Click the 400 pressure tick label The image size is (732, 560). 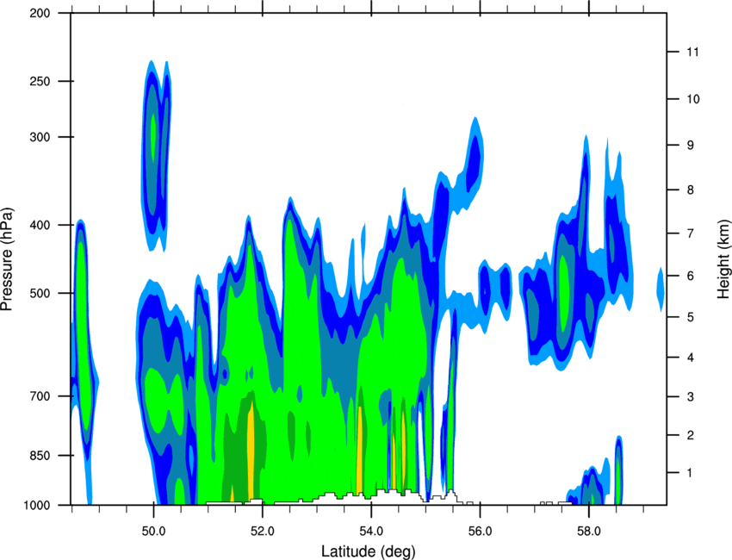pos(40,225)
